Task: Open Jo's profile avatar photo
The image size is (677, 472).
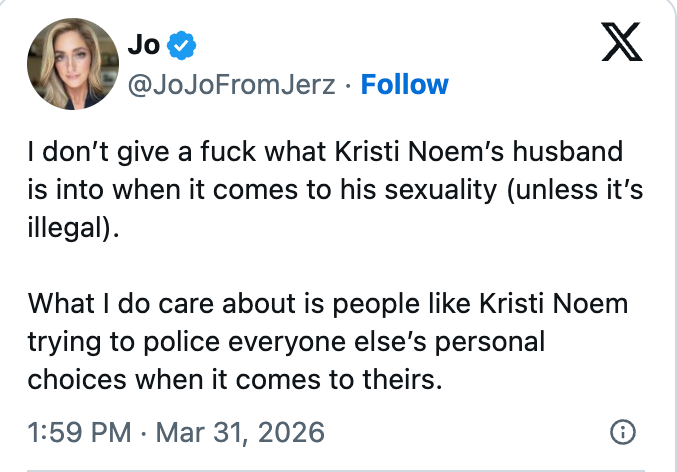Action: pos(66,63)
